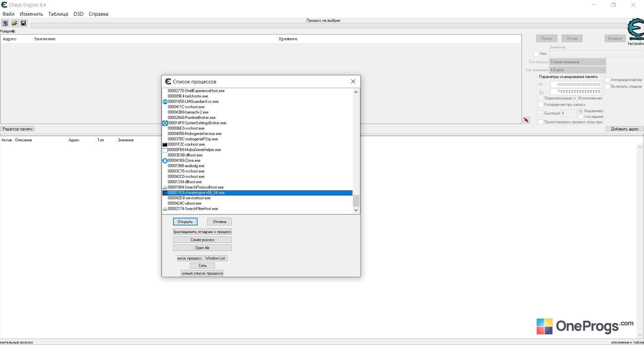Close the process list dialog

353,81
